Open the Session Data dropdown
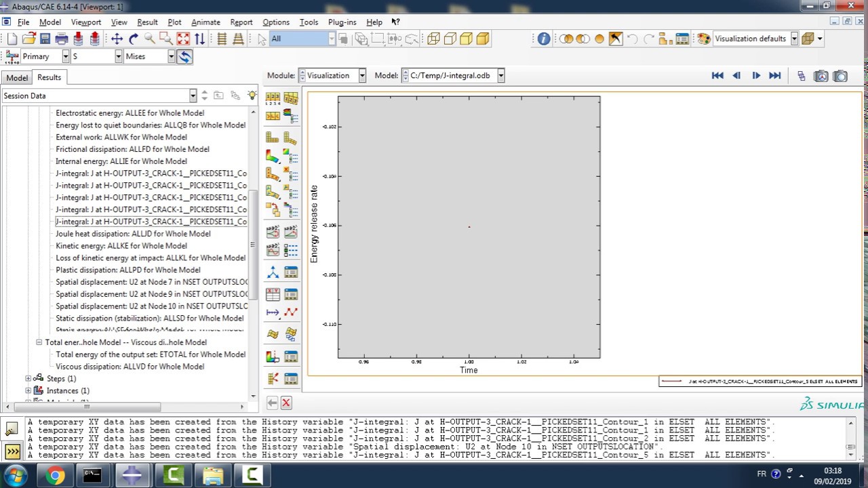Screen dimensions: 868x488 (193, 96)
